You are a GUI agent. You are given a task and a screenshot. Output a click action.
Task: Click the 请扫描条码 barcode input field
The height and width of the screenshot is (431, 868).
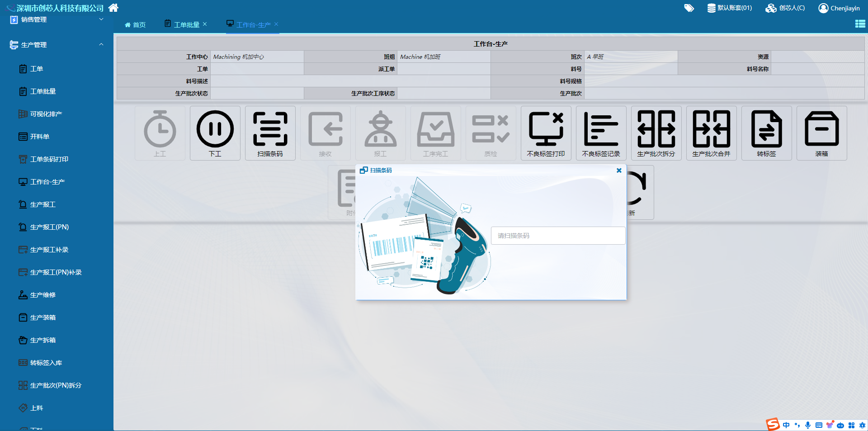click(558, 236)
